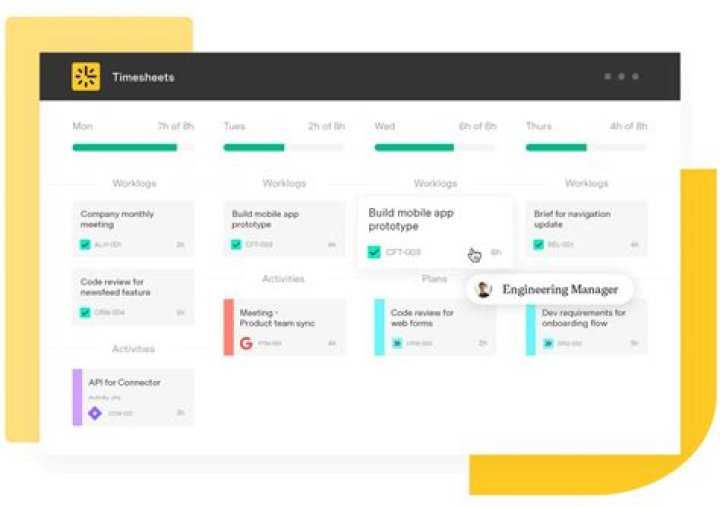Screen dimensions: 720x507
Task: Click purple color bar on API for Connector
Action: coord(77,397)
